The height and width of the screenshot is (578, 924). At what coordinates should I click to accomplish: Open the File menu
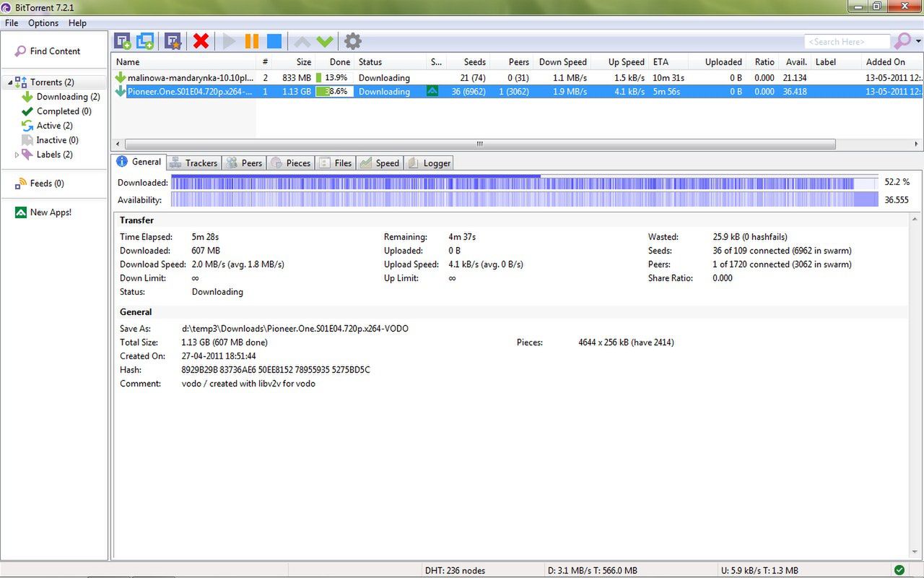pyautogui.click(x=12, y=23)
